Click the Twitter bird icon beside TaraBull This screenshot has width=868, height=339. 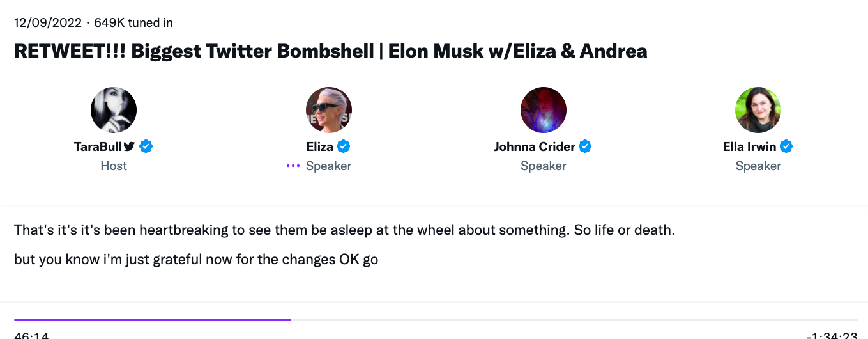[130, 146]
